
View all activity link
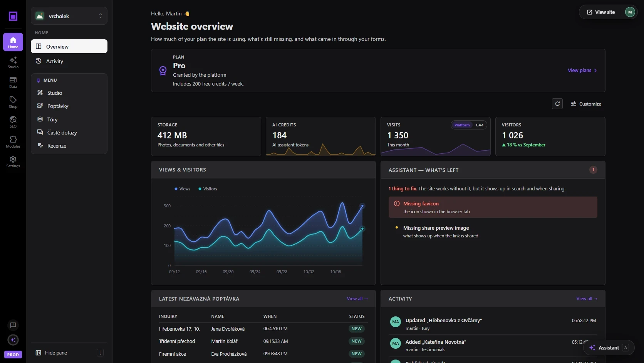(x=587, y=299)
